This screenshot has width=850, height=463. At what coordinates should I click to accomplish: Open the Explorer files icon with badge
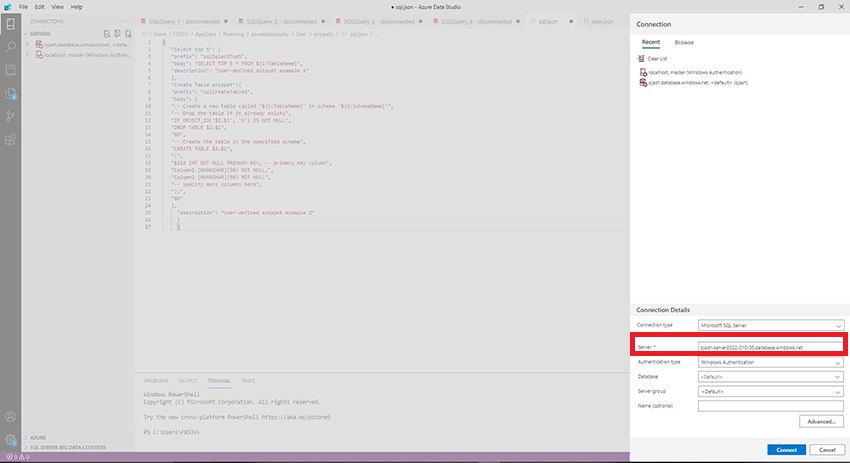point(10,93)
